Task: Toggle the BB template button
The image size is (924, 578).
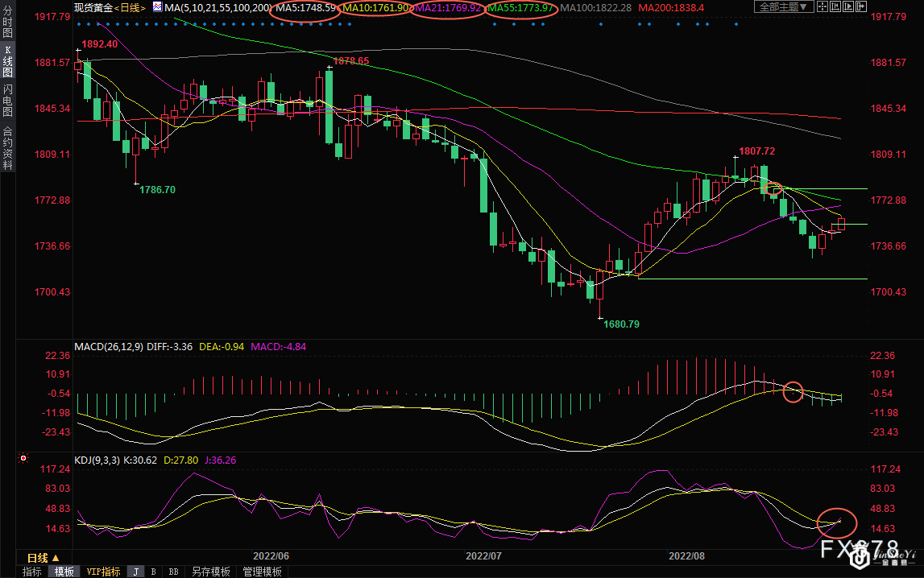Action: point(172,572)
